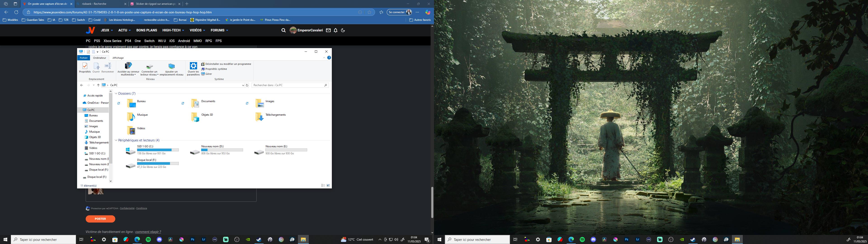The width and height of the screenshot is (868, 244).
Task: Open jeuxvideo private messages envelope
Action: (328, 30)
